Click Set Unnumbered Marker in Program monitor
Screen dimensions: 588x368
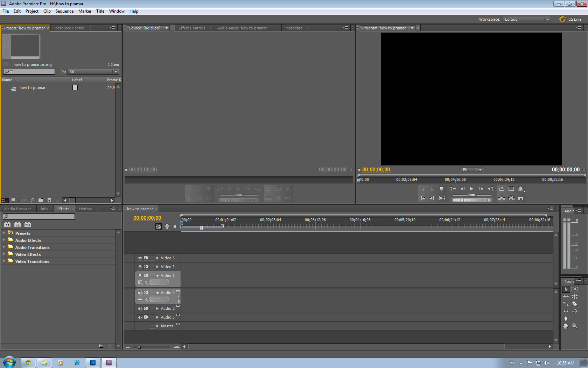442,189
